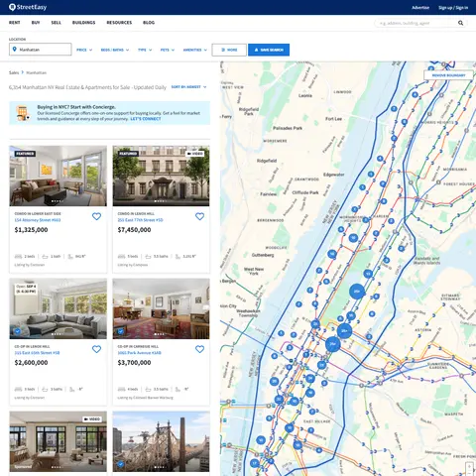This screenshot has height=476, width=476.
Task: Toggle heart on the $2,600,000 co-op listing
Action: [x=96, y=349]
